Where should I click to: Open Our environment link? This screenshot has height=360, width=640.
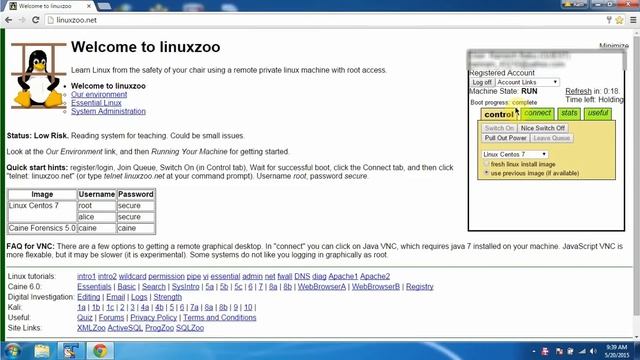tap(99, 94)
